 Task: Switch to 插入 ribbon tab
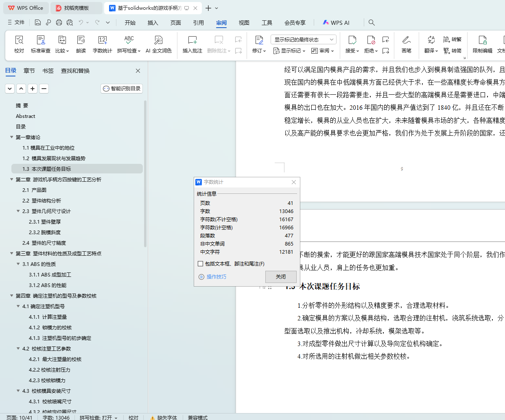[x=153, y=23]
